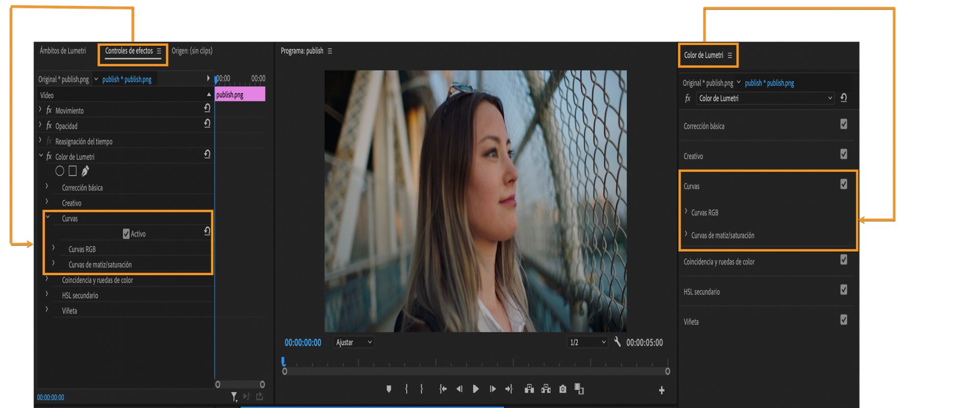980x408 pixels.
Task: Open the Ajustar zoom level dropdown
Action: (354, 342)
